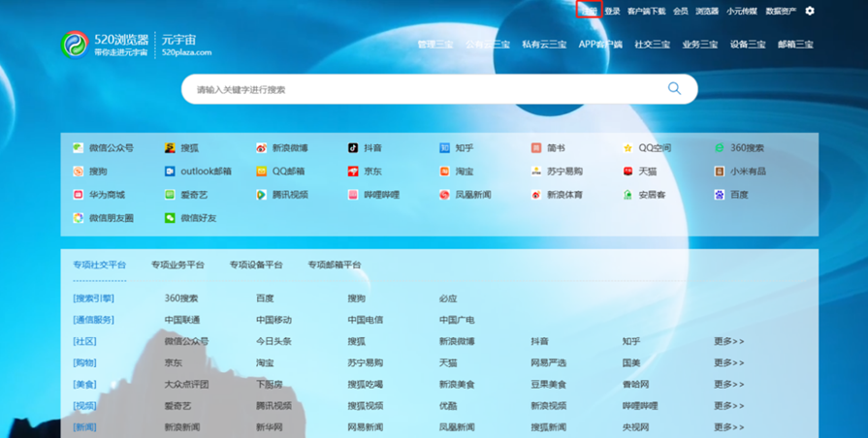868x438 pixels.
Task: Open the 客户端下载 link
Action: tap(647, 11)
